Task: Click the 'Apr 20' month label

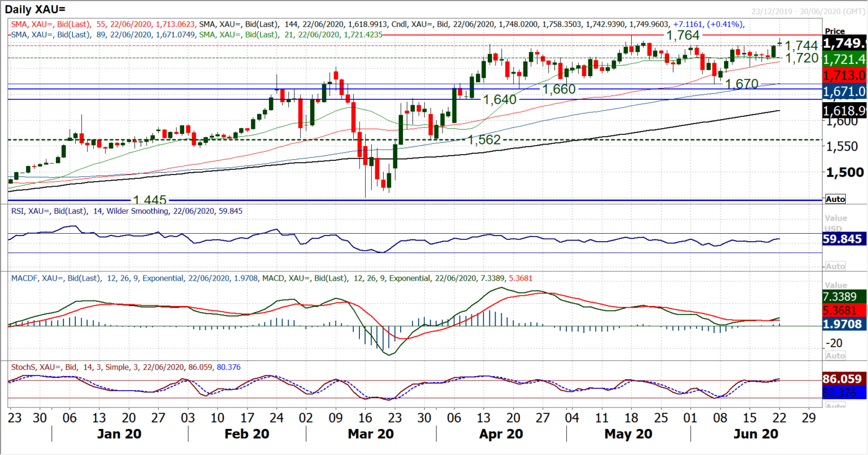Action: [x=501, y=434]
